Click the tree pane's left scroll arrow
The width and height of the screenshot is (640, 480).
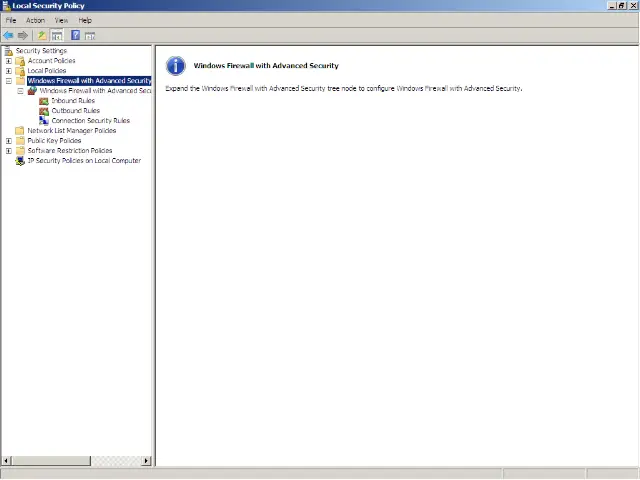click(6, 461)
